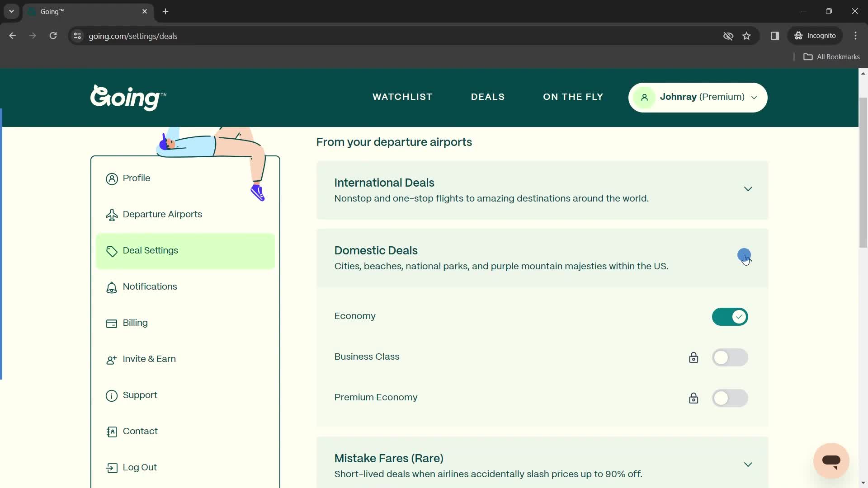This screenshot has width=868, height=488.
Task: Click the chat support button
Action: pyautogui.click(x=830, y=460)
